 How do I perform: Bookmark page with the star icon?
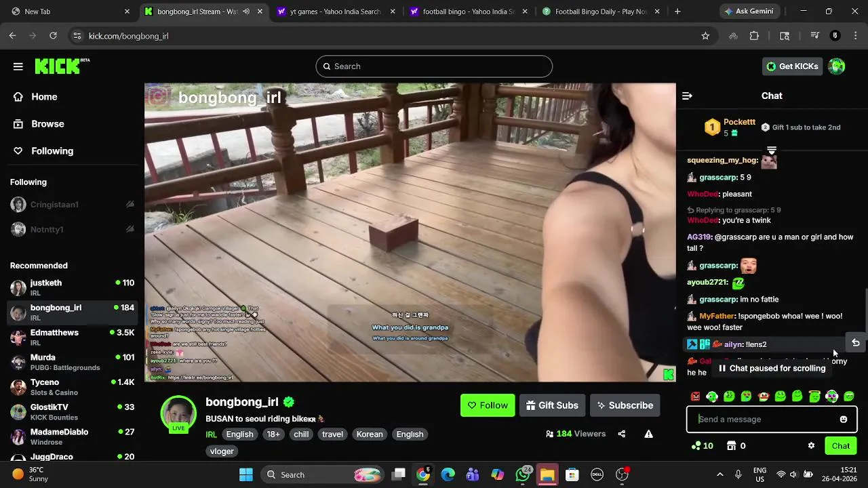[x=705, y=36]
